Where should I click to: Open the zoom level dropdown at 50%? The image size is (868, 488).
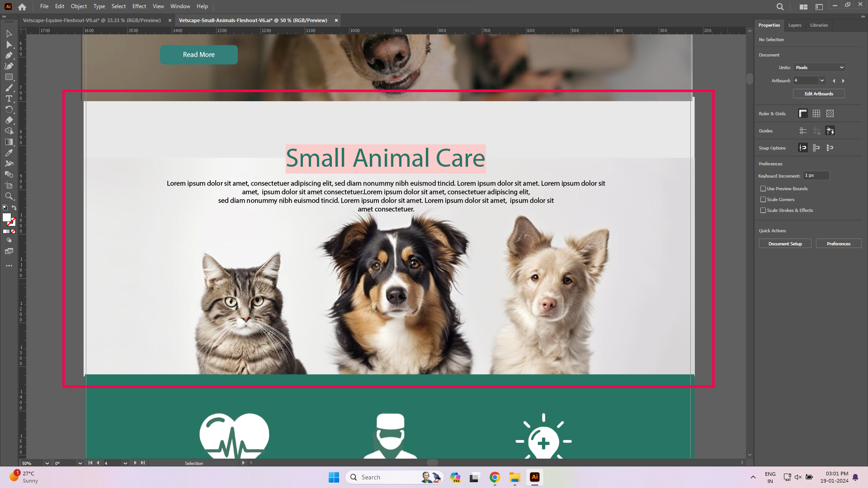(x=47, y=463)
